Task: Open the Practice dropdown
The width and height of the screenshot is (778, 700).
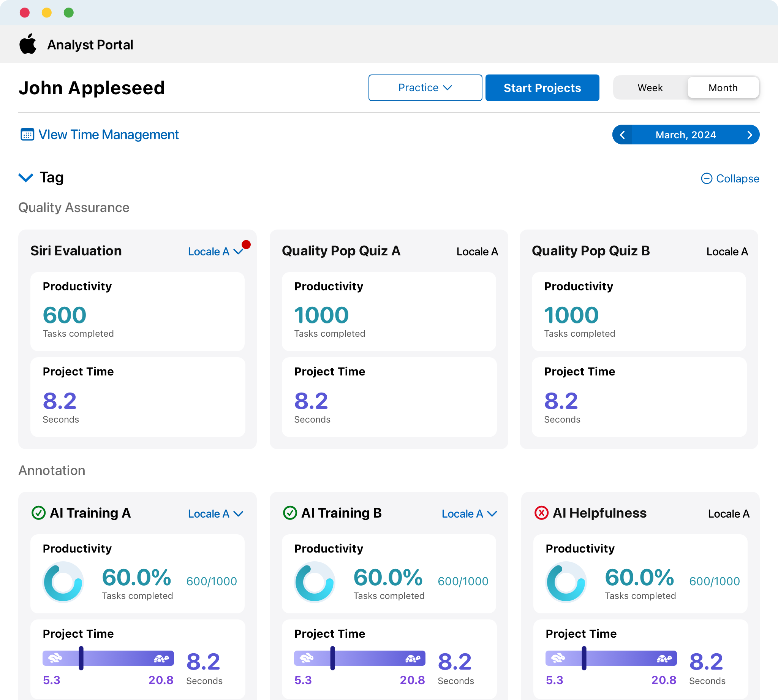Action: [x=425, y=88]
